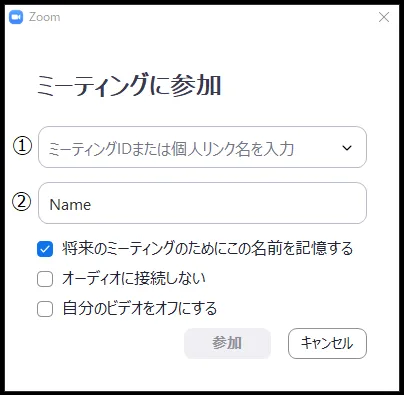This screenshot has width=404, height=395.
Task: Close the Zoom join dialog
Action: click(x=384, y=17)
